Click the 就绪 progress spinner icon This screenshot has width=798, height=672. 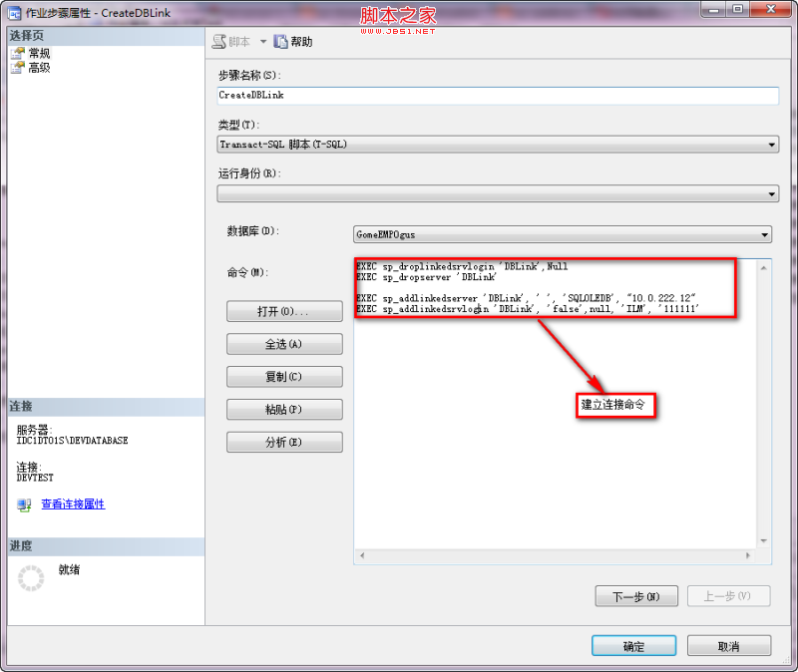28,577
